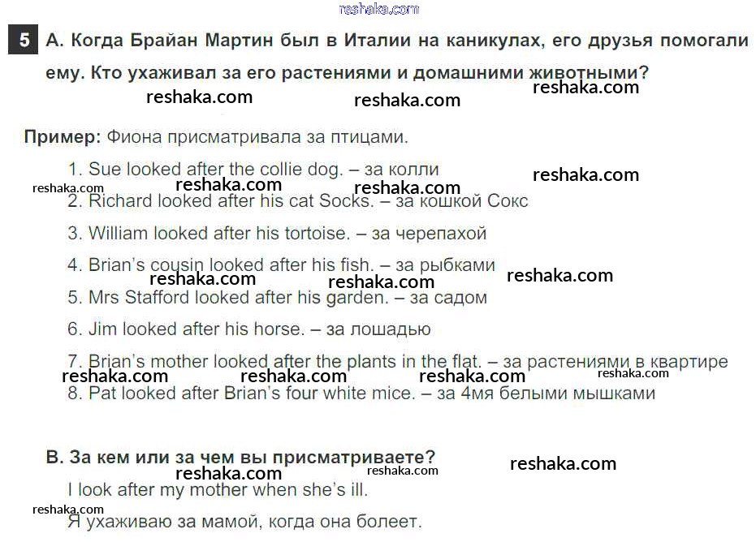The width and height of the screenshot is (756, 542).
Task: Click the line "Я ухаживаю за мамой"
Action: (244, 522)
